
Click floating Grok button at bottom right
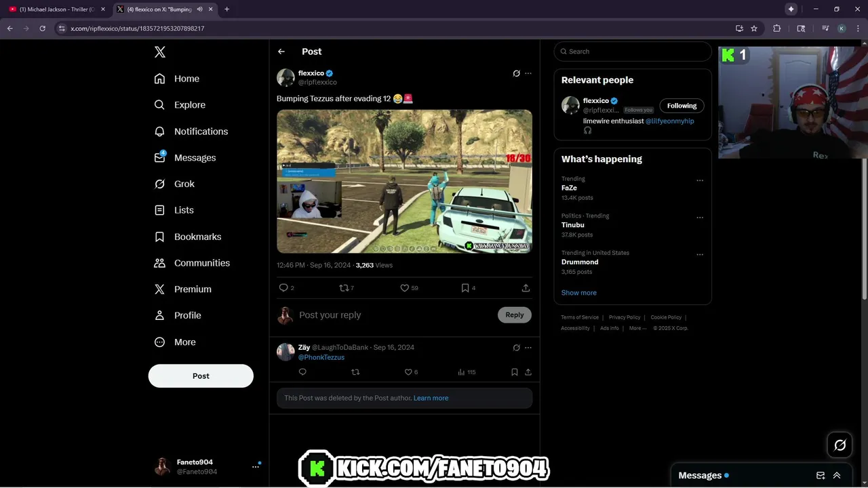(840, 445)
